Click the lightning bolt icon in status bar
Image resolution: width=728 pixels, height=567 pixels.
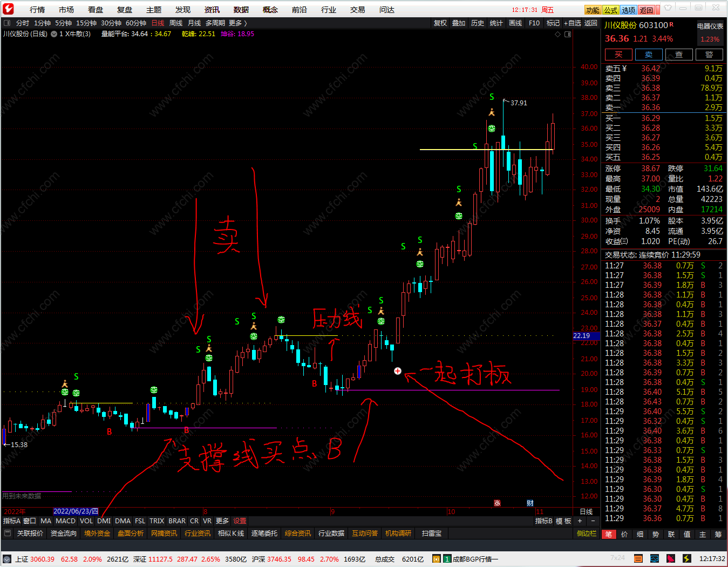pyautogui.click(x=686, y=558)
